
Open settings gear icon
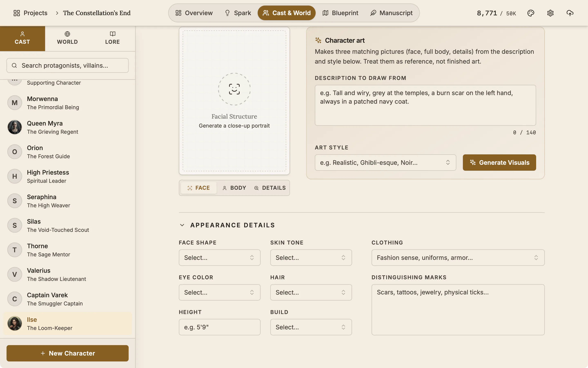(x=550, y=13)
